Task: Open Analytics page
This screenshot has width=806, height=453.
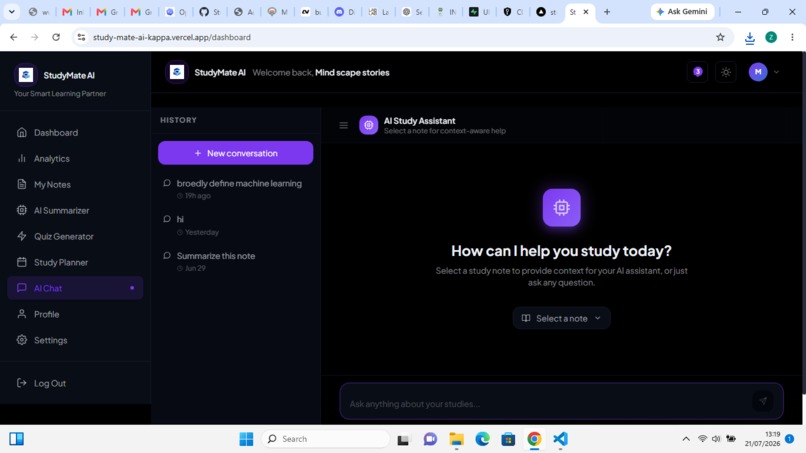Action: pyautogui.click(x=75, y=158)
